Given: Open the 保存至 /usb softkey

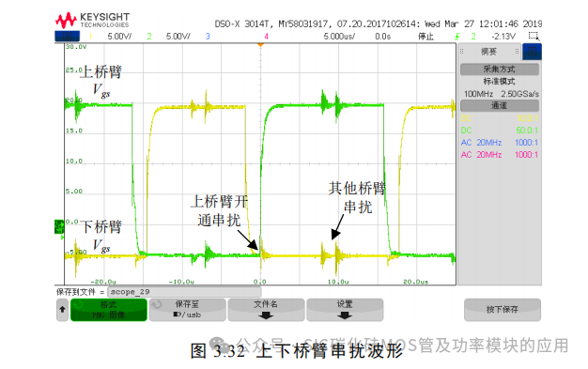Looking at the screenshot, I should click(x=188, y=310).
